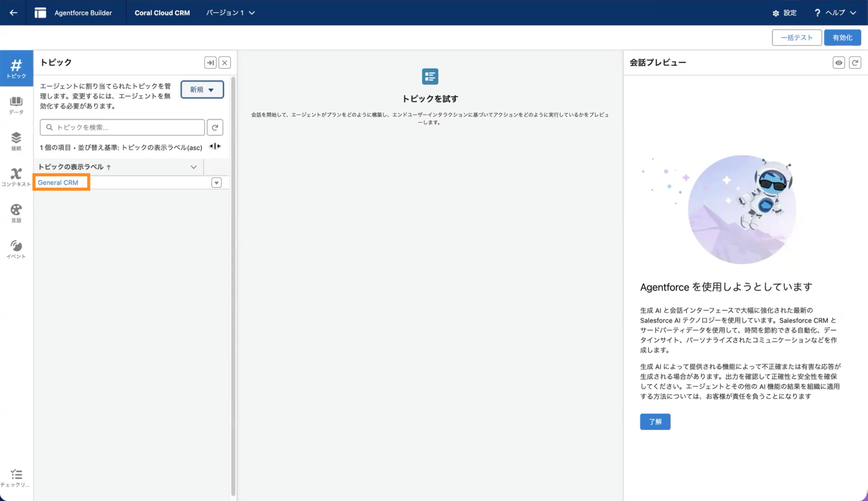Open the イベント sidebar tab
This screenshot has width=868, height=501.
(16, 250)
